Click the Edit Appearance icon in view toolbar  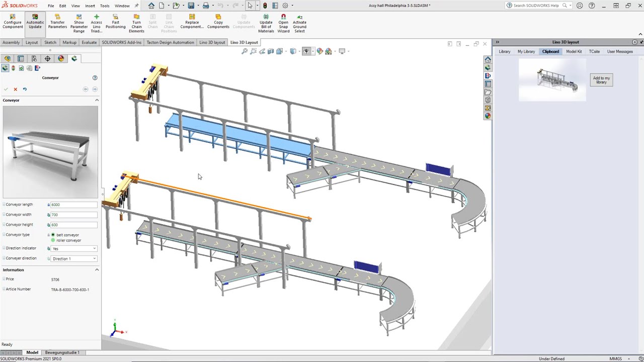(x=319, y=51)
